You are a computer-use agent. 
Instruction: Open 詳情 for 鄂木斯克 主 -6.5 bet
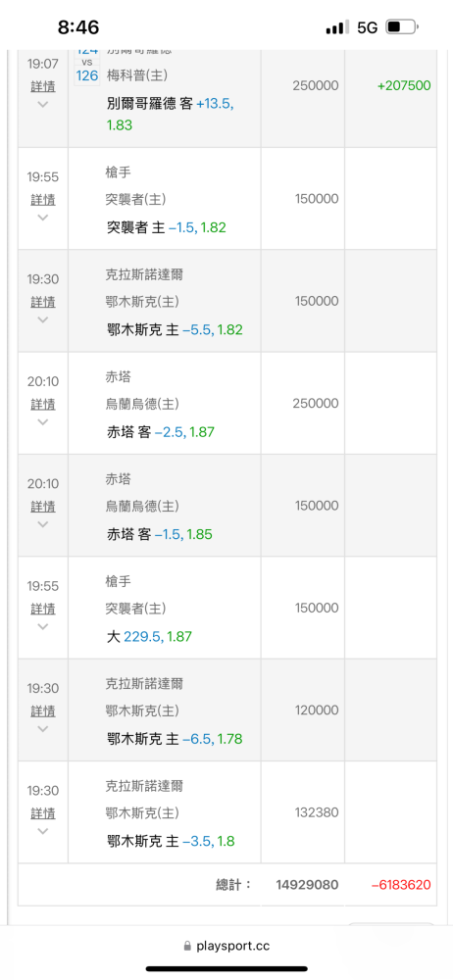tap(42, 711)
